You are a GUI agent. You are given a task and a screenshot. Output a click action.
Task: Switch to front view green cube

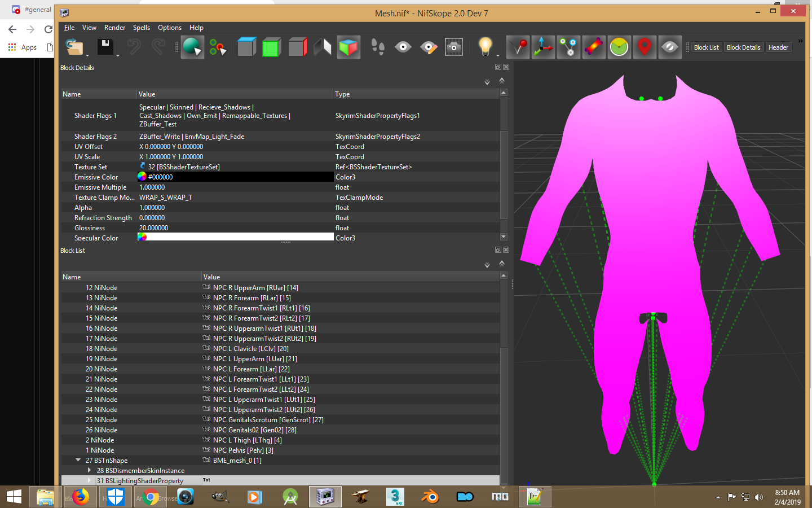click(x=272, y=47)
